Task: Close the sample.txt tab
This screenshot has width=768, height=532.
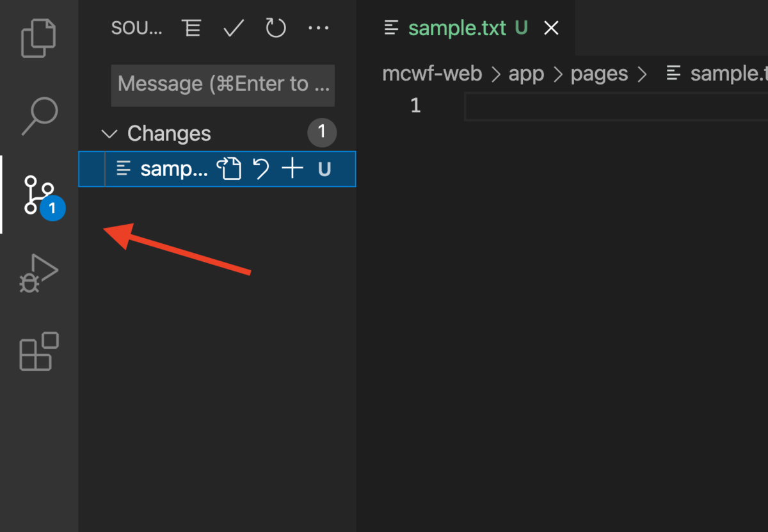Action: pyautogui.click(x=551, y=28)
